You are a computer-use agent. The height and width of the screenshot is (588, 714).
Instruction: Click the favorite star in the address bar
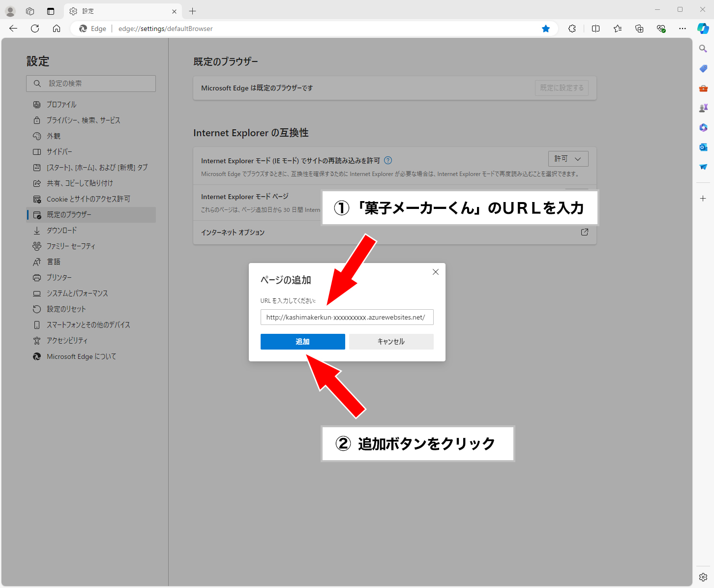[x=546, y=29]
